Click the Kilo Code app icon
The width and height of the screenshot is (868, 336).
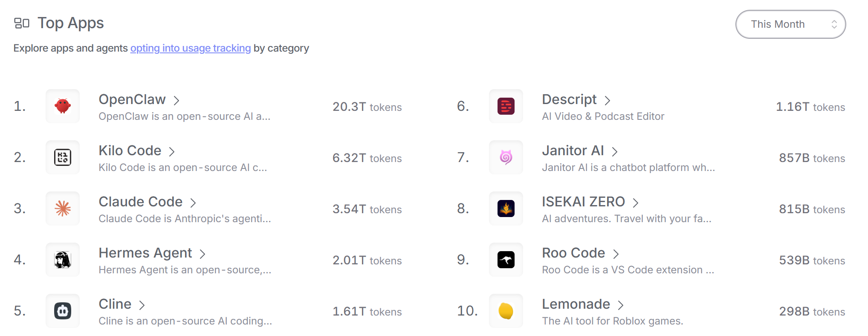[63, 157]
